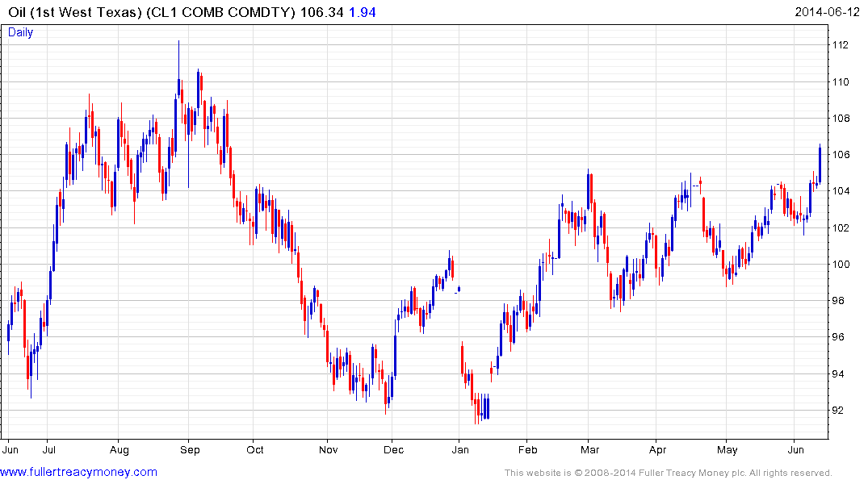This screenshot has width=868, height=484.
Task: Click the 'Daily' interval label
Action: point(20,32)
